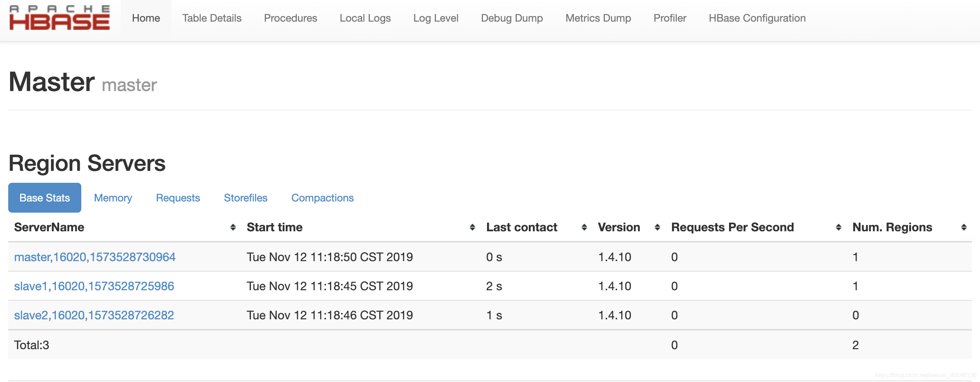Open the Table Details page
The image size is (980, 382).
pyautogui.click(x=212, y=18)
